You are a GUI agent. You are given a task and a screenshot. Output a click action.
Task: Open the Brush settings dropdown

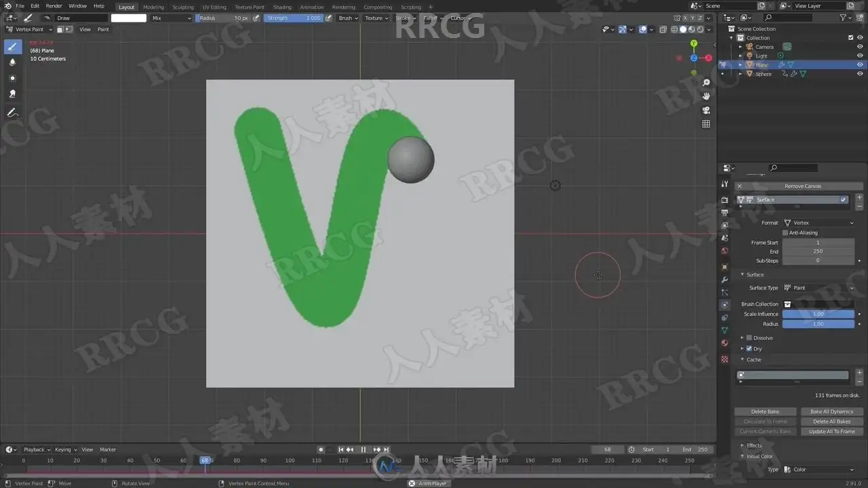(347, 18)
